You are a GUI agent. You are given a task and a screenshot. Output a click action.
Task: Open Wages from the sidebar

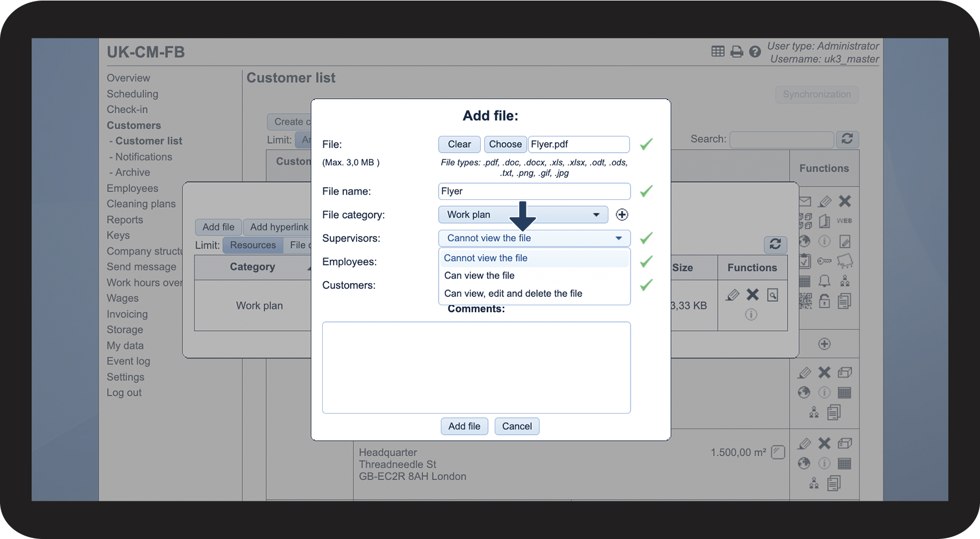[x=123, y=298]
